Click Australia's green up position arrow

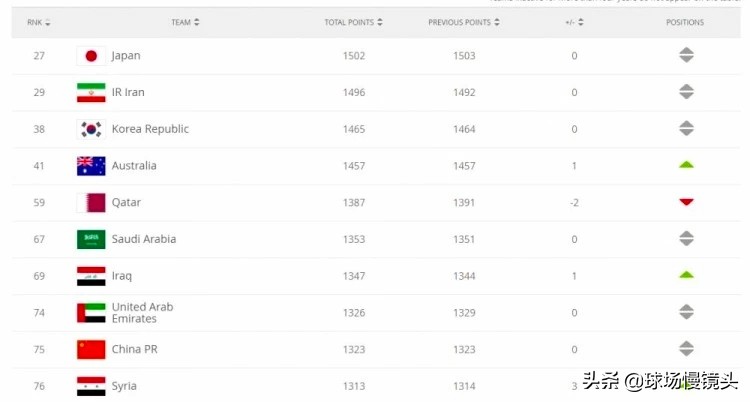[686, 165]
